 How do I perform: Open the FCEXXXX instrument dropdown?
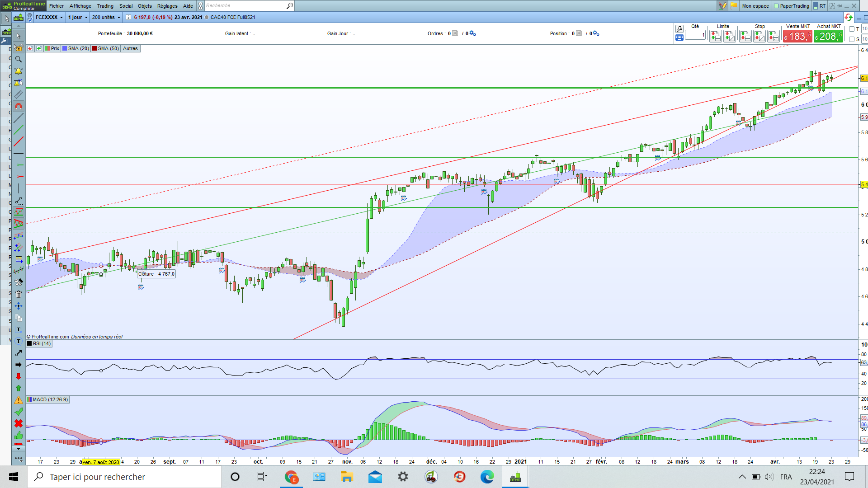(x=49, y=17)
